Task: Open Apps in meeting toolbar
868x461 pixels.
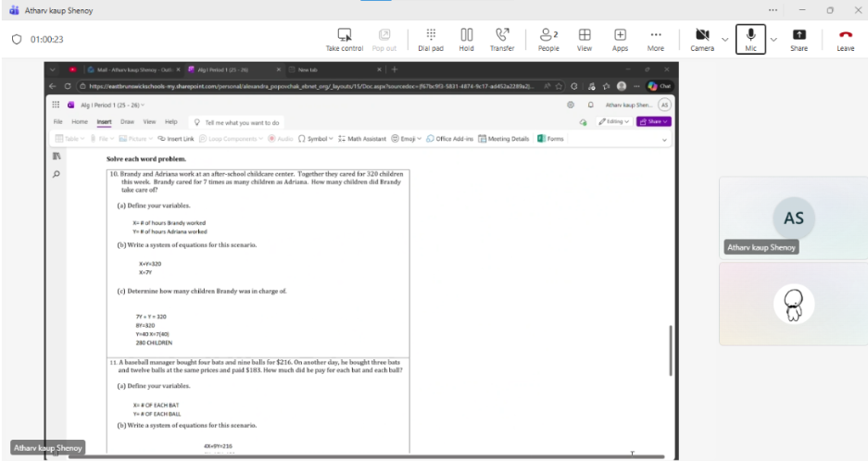Action: coord(620,40)
